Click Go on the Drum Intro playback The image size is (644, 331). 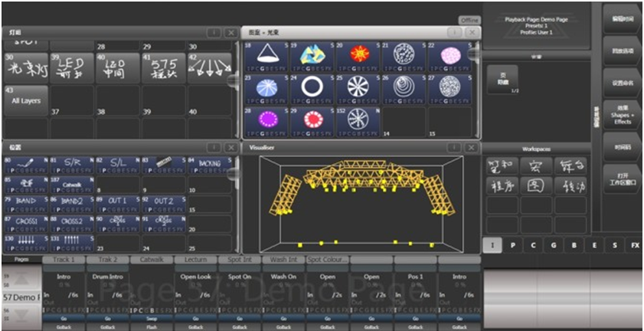click(108, 318)
